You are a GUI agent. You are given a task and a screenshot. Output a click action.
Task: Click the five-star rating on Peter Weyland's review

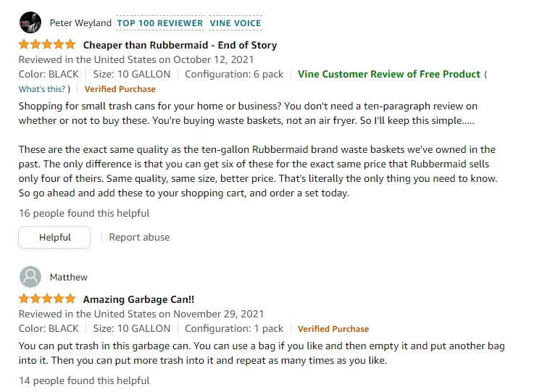(47, 44)
